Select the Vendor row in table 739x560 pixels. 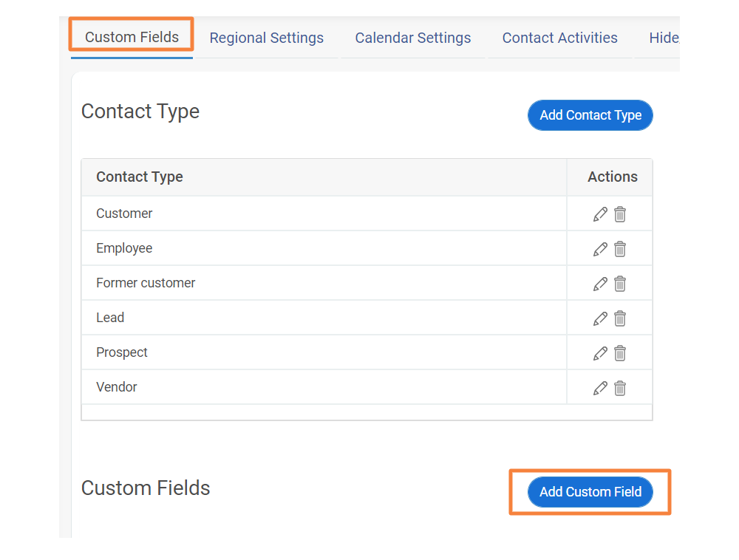(367, 387)
